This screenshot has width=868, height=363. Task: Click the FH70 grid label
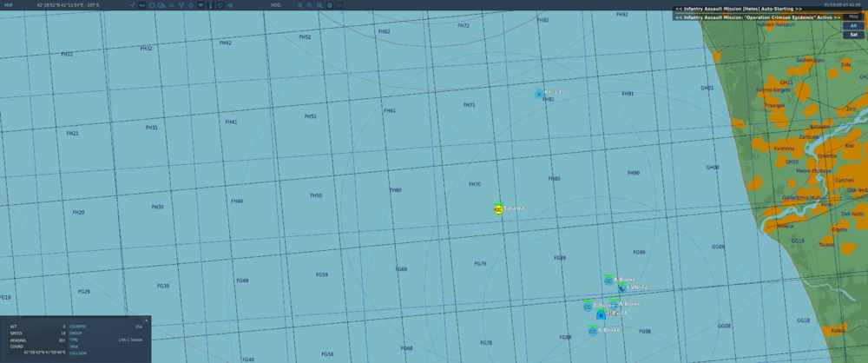click(x=475, y=185)
